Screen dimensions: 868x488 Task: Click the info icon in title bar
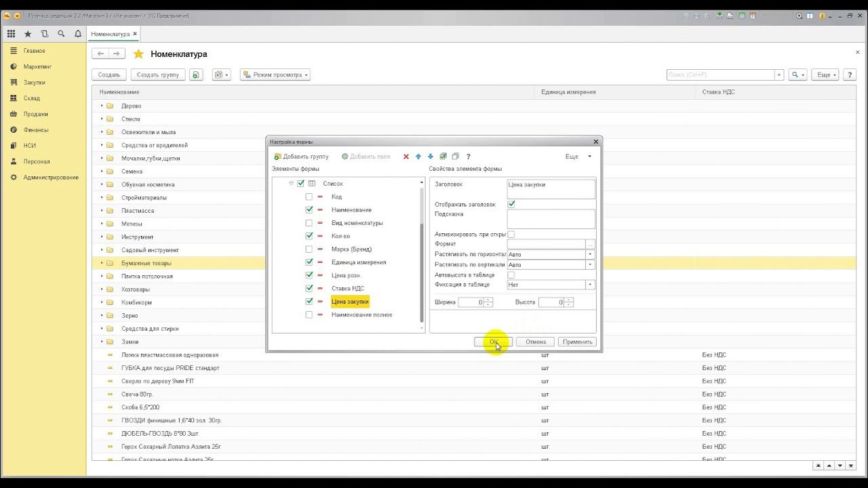click(x=821, y=16)
